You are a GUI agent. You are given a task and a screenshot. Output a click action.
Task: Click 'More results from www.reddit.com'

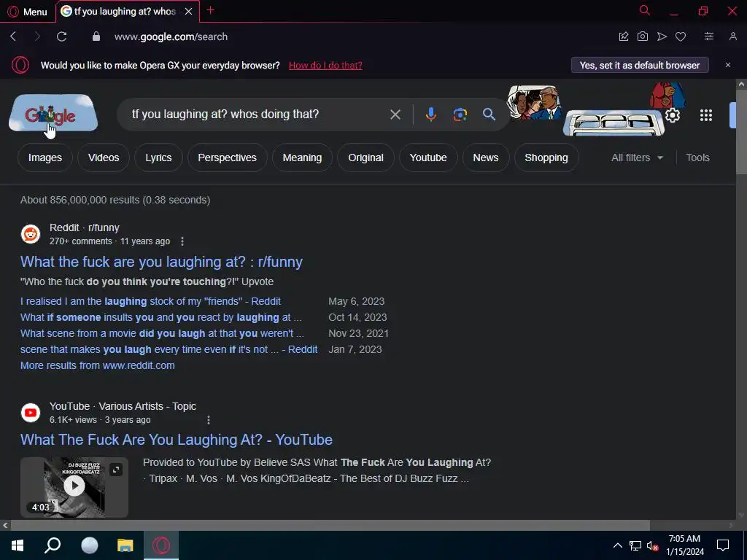click(98, 366)
